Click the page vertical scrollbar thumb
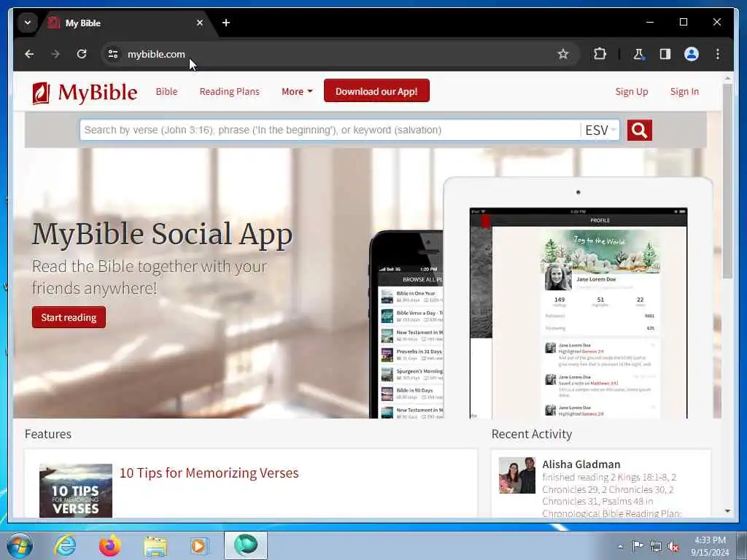Image resolution: width=747 pixels, height=560 pixels. [x=727, y=181]
